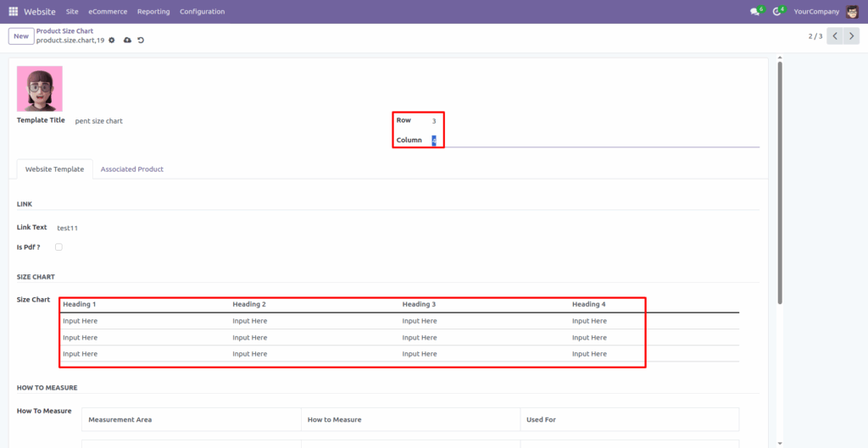The width and height of the screenshot is (868, 448).
Task: Click the Website app title
Action: click(x=39, y=12)
